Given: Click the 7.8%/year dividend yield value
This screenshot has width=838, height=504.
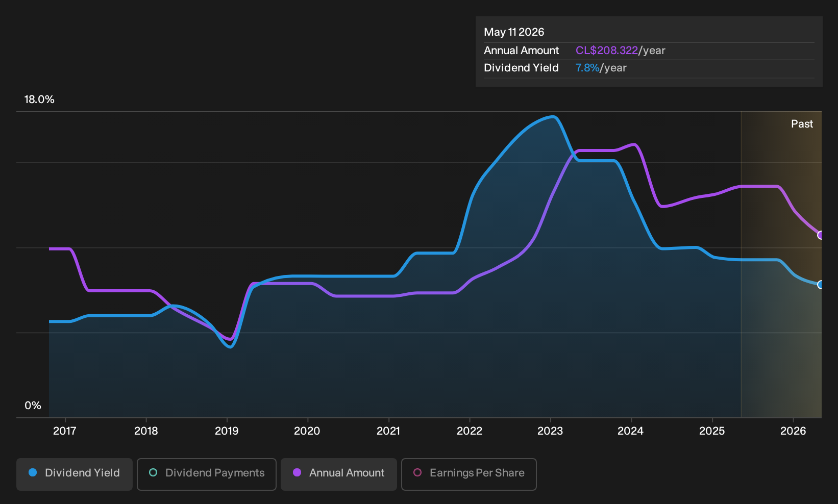Looking at the screenshot, I should point(601,68).
